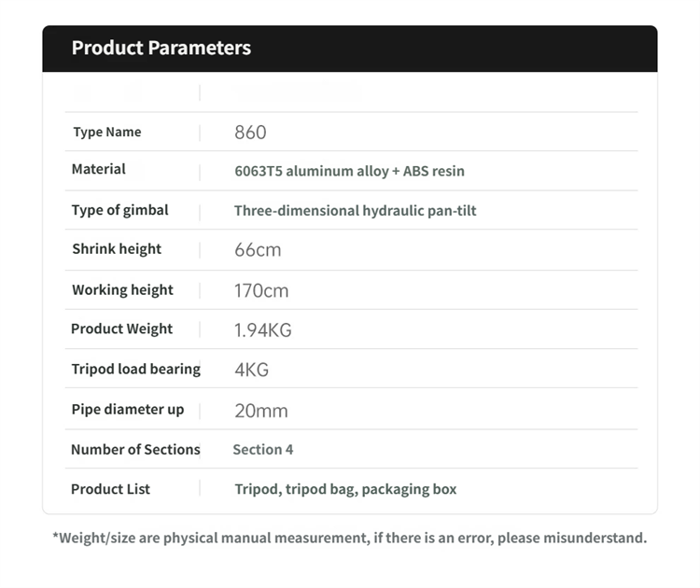Click the 66cm value
The image size is (700, 588).
point(258,250)
